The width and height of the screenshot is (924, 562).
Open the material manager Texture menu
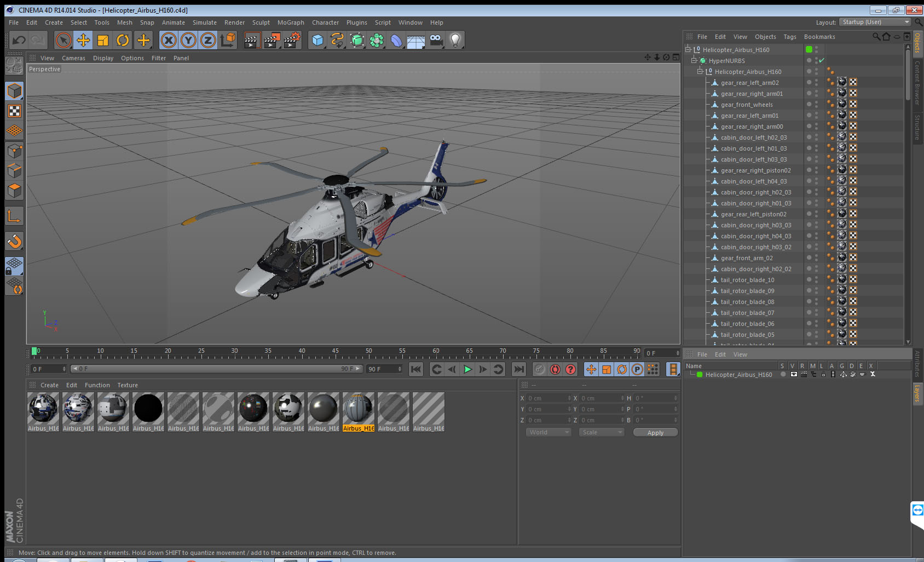pos(128,385)
